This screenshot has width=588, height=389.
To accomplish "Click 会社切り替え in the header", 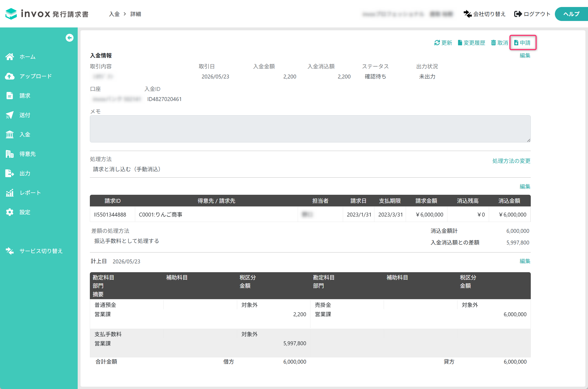I will coord(484,14).
